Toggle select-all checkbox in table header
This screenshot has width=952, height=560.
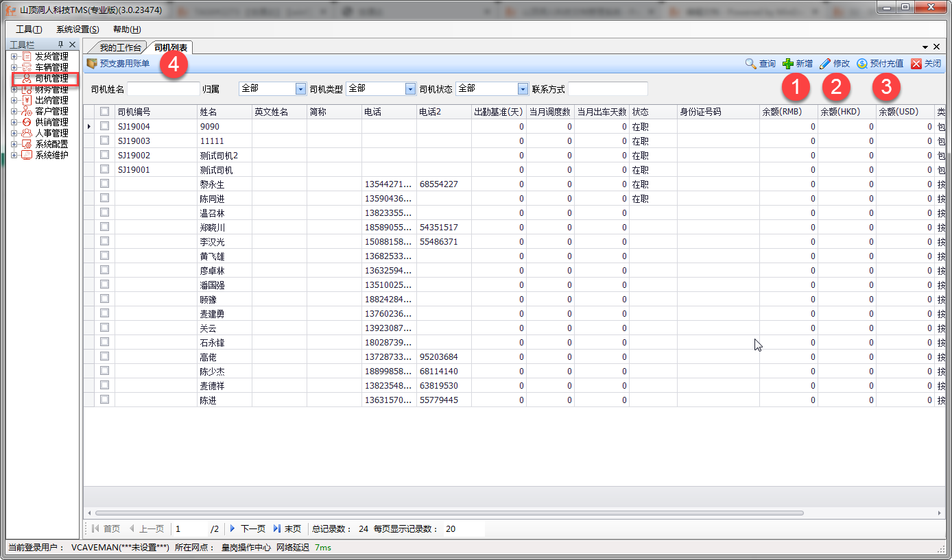tap(105, 112)
